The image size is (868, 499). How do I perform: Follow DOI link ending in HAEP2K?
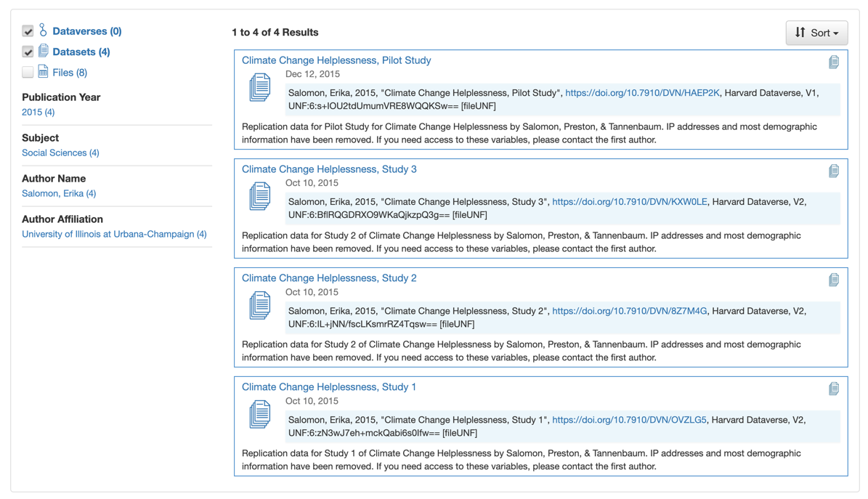click(642, 93)
